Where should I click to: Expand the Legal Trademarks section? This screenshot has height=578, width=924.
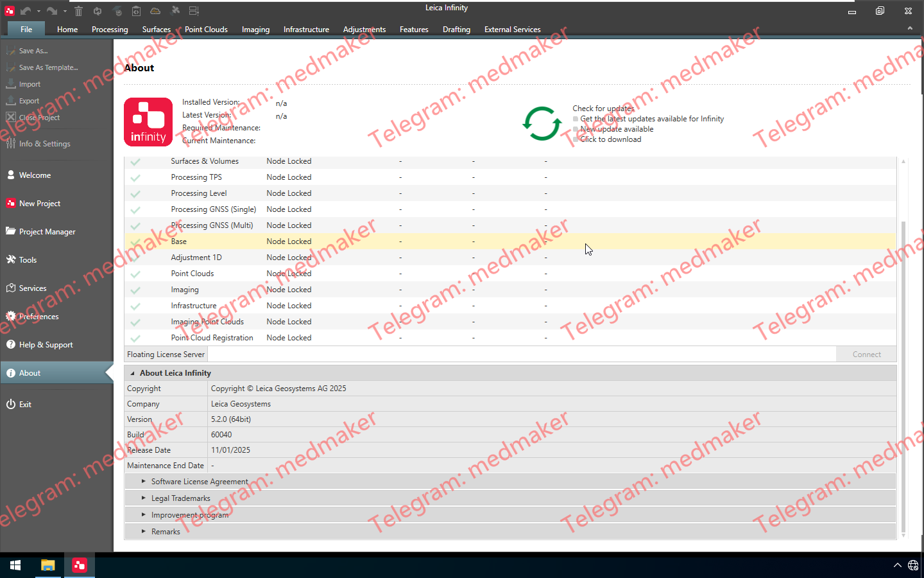[x=144, y=498]
